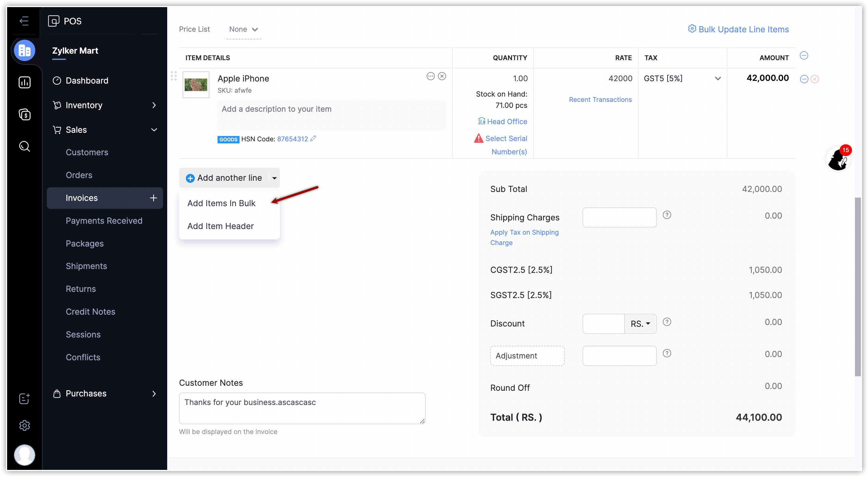
Task: Click the HSN code edit pencil icon
Action: [x=313, y=138]
